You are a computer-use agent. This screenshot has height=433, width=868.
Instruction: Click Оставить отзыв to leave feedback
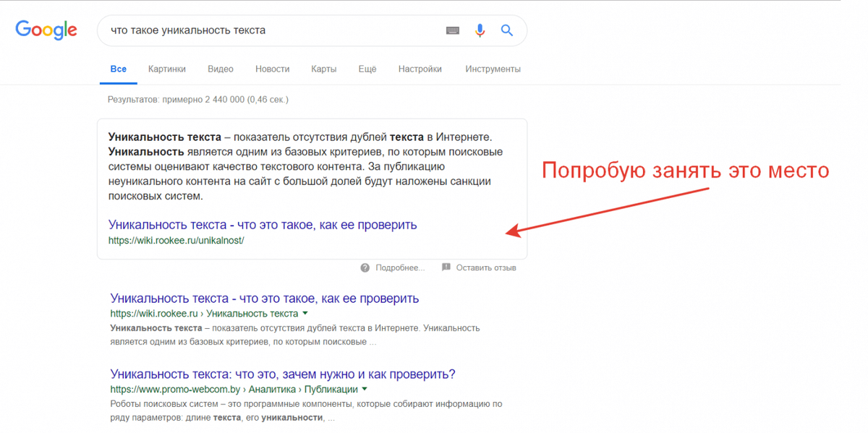click(488, 267)
